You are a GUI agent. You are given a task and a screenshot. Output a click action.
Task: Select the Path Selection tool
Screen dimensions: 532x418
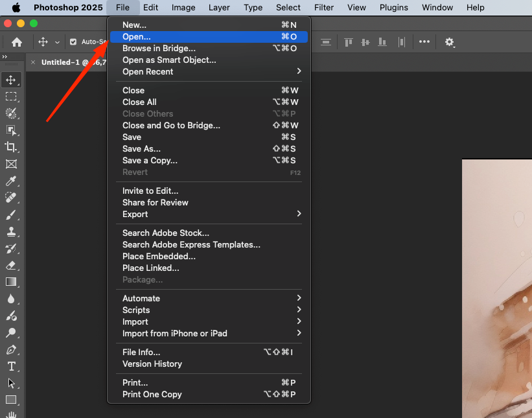(x=11, y=384)
